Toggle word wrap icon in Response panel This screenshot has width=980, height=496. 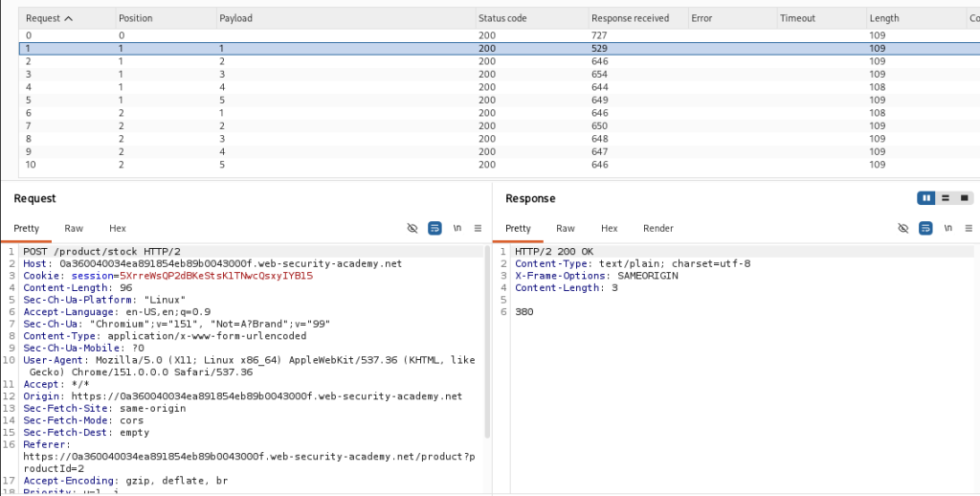[x=925, y=228]
